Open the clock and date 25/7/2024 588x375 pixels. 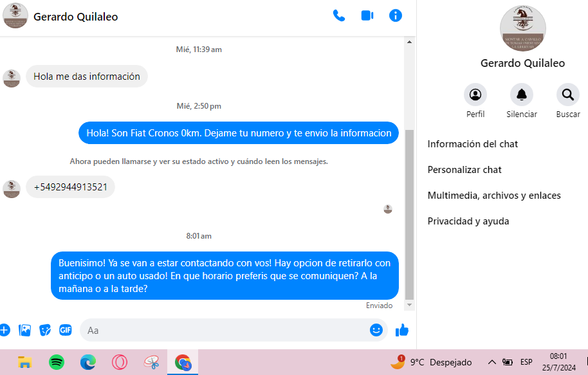[559, 362]
